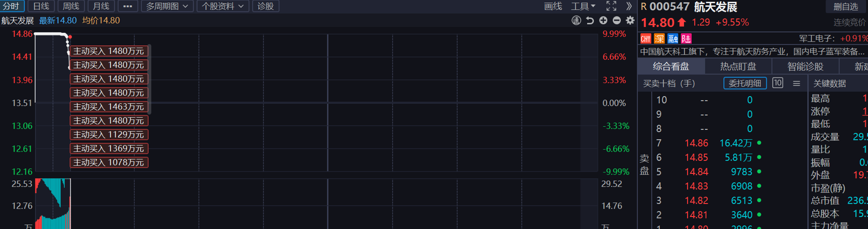
Task: Toggle the 委托明细 order detail view
Action: 745,83
